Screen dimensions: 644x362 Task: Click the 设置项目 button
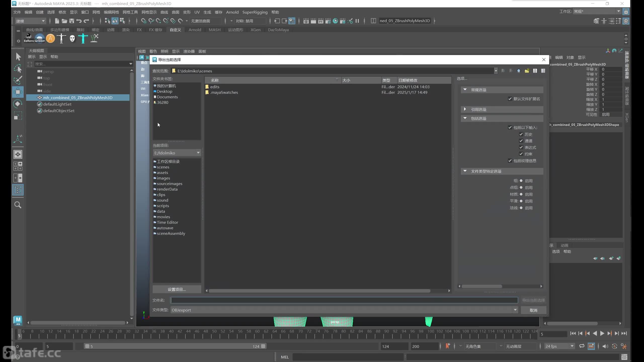[177, 289]
